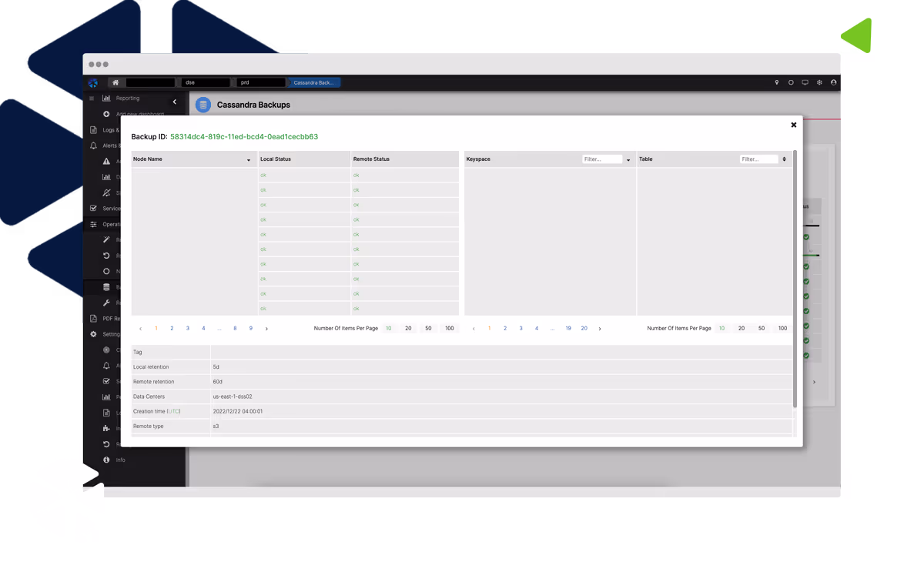Viewport: 924px width, 572px height.
Task: Select 50 items per page for keyspace table
Action: [762, 329]
